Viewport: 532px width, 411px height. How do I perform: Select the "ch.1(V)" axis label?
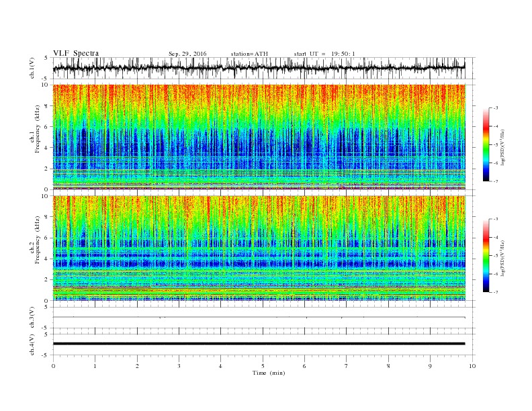(x=32, y=68)
